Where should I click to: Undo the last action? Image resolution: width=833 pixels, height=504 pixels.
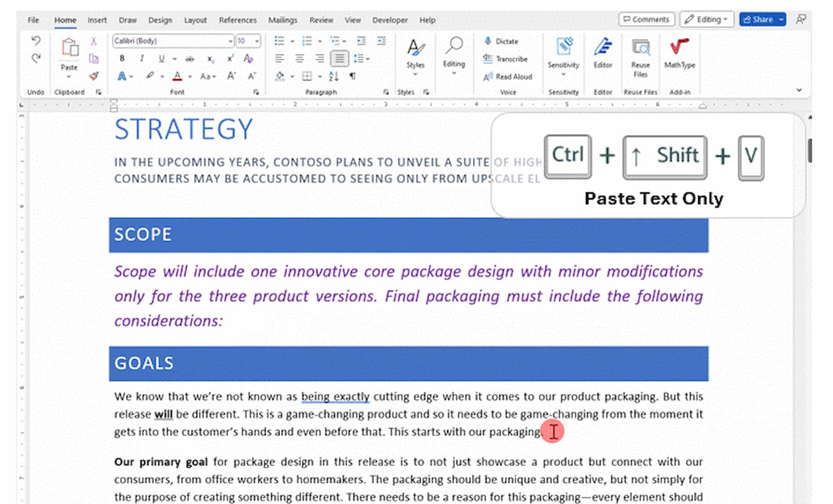(x=35, y=41)
